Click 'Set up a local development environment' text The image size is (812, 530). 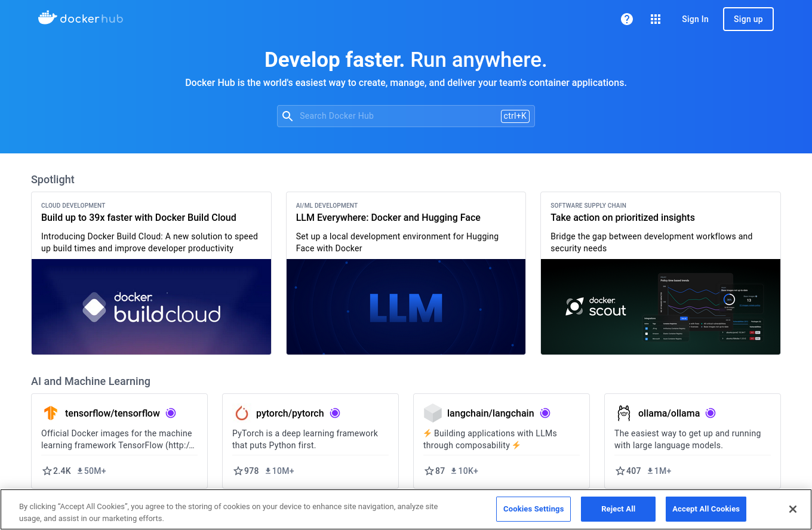[x=397, y=242]
